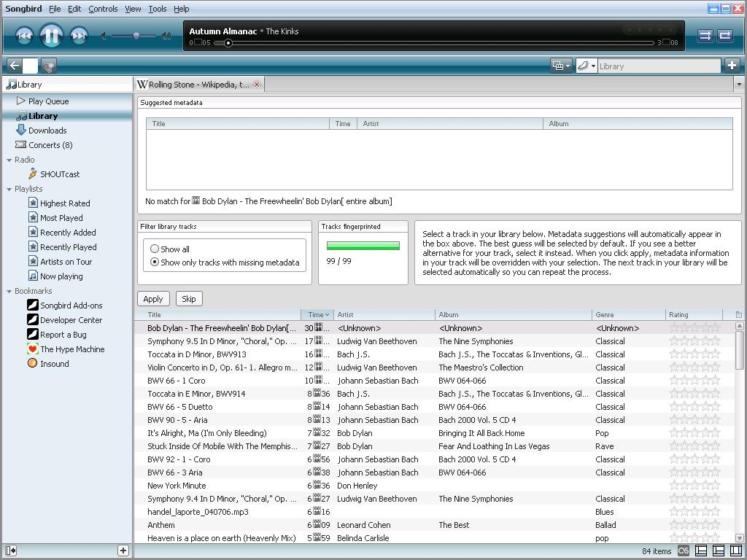Sort tracks by Title column header
The height and width of the screenshot is (560, 747).
217,314
